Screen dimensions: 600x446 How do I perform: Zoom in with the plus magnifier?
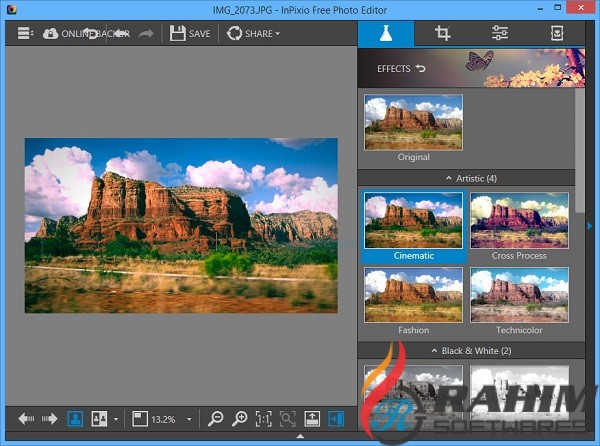(240, 419)
